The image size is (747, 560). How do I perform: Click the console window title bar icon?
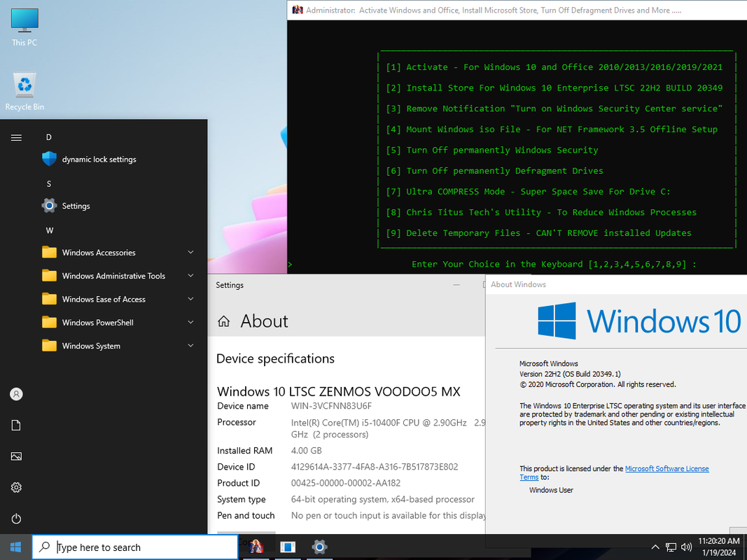click(298, 10)
